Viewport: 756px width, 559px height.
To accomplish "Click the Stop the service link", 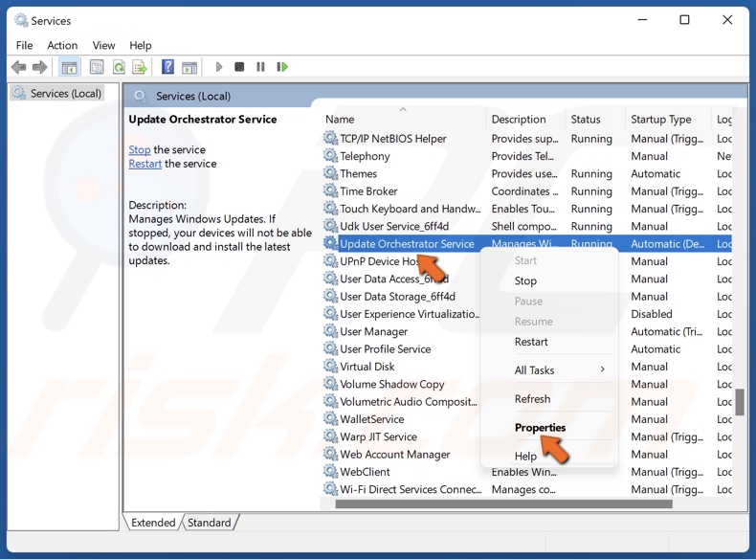I will [140, 149].
